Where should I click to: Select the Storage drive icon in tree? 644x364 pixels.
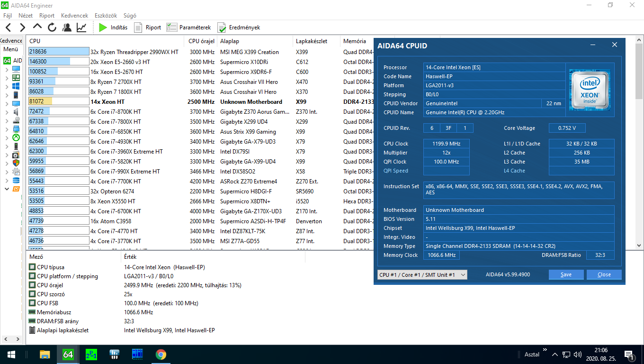[x=16, y=120]
